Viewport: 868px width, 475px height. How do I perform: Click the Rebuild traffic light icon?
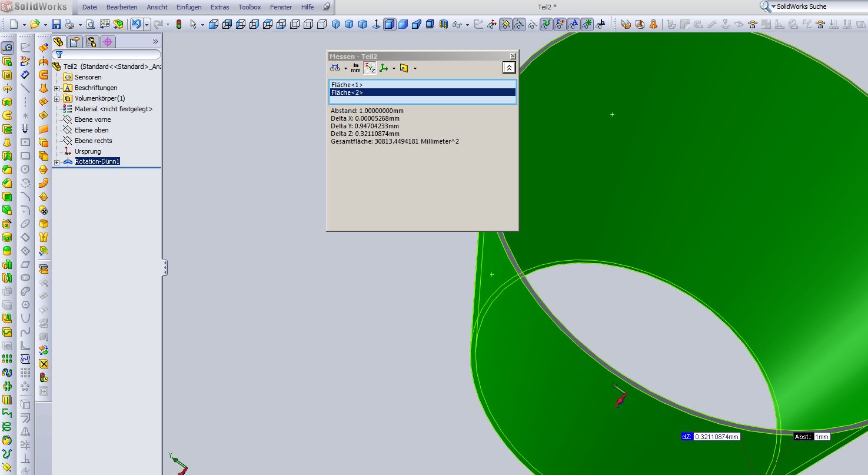pyautogui.click(x=178, y=24)
